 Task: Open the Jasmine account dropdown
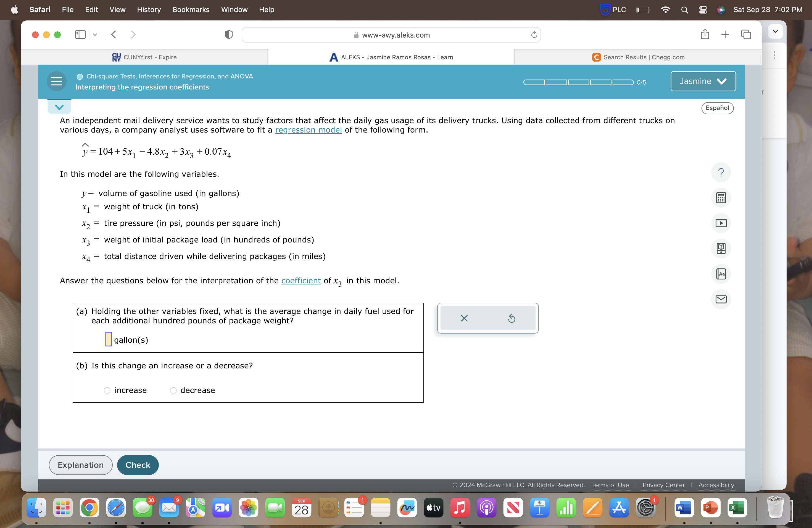(x=702, y=81)
